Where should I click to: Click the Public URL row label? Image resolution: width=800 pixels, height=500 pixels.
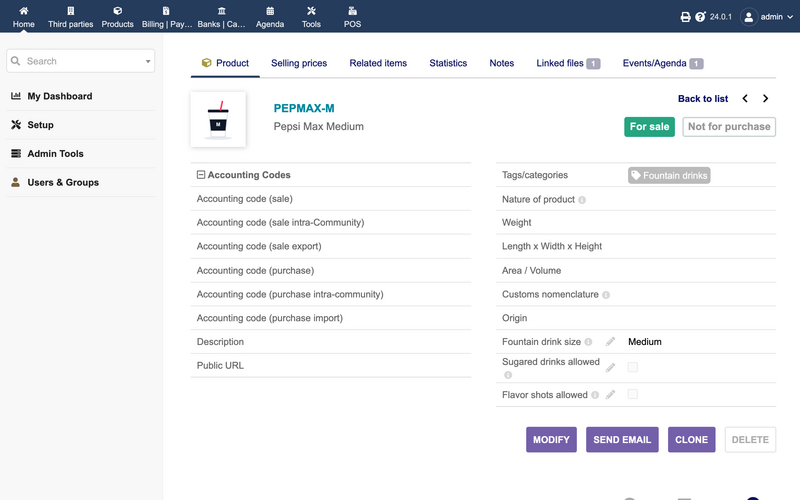(x=220, y=365)
